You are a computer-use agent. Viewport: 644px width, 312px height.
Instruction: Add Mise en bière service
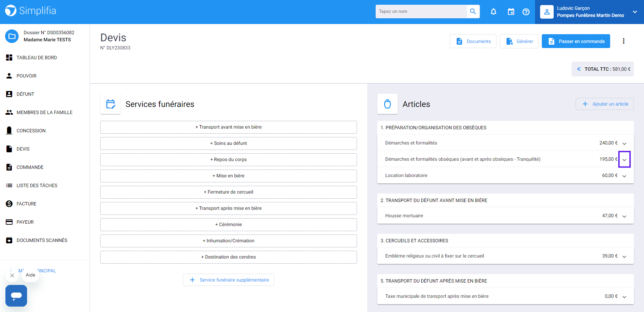[x=228, y=176]
